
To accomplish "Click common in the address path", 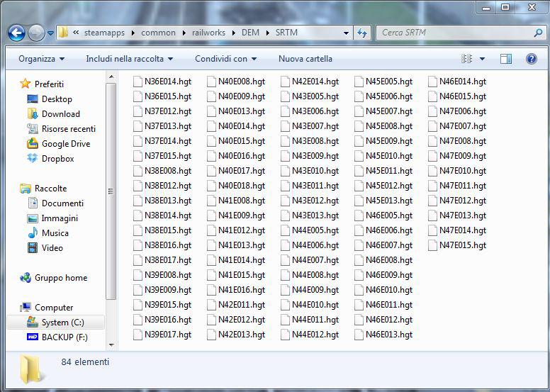I will pyautogui.click(x=158, y=33).
